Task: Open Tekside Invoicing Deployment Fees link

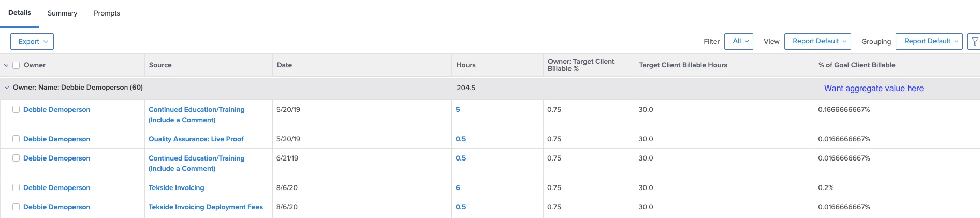Action: [206, 207]
